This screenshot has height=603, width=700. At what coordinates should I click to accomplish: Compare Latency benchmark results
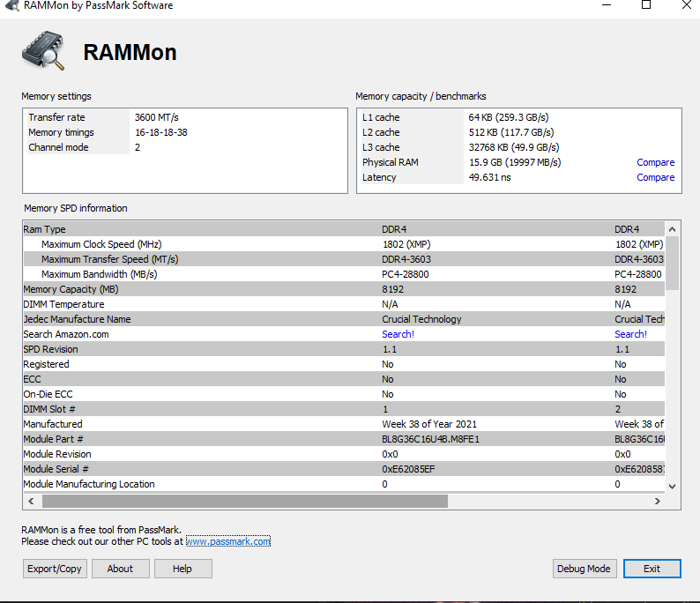pyautogui.click(x=655, y=178)
